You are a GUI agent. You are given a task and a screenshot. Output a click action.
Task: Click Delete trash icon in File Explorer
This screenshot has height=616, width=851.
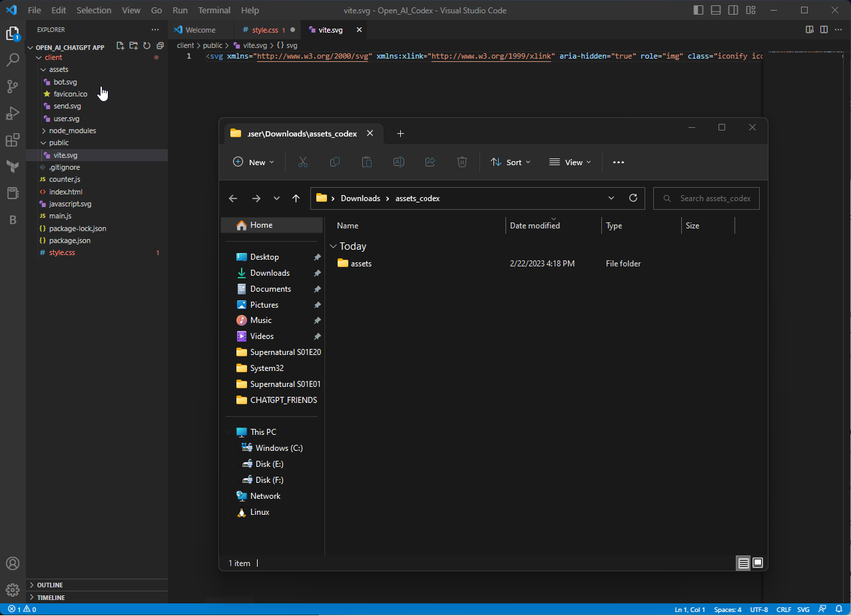tap(462, 162)
